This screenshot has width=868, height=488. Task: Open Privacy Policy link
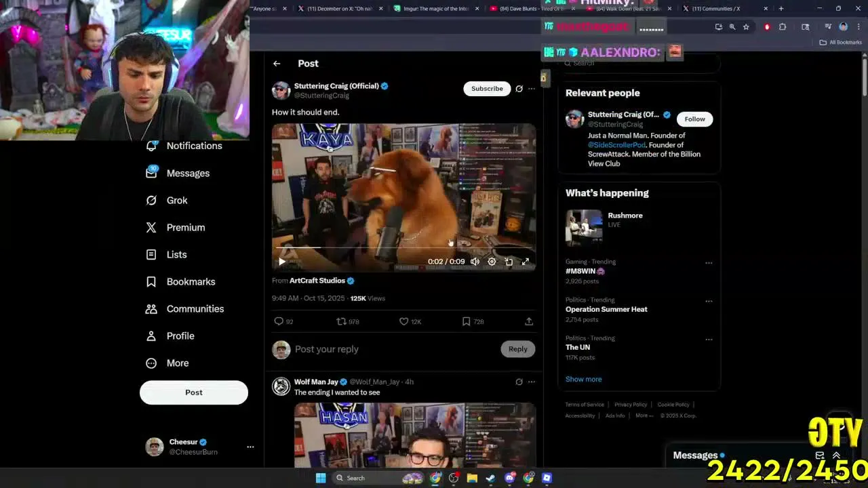(x=631, y=405)
